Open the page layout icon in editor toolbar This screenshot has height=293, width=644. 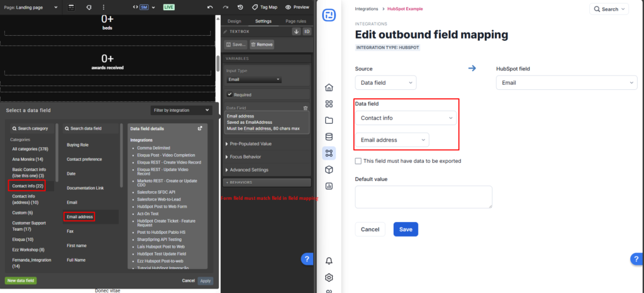[71, 8]
